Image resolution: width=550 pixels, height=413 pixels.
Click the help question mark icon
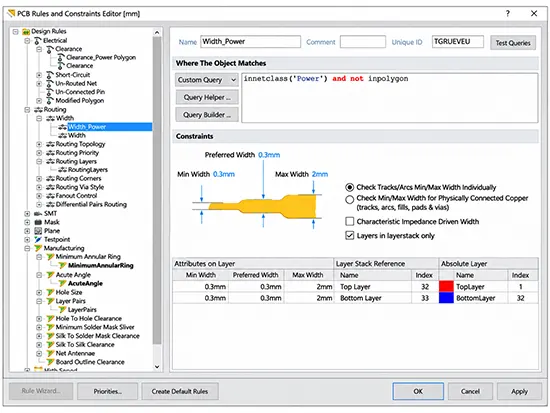point(508,13)
